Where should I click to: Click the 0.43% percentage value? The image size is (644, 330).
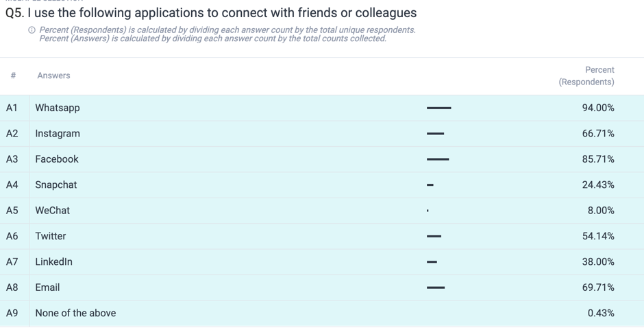[x=601, y=313]
